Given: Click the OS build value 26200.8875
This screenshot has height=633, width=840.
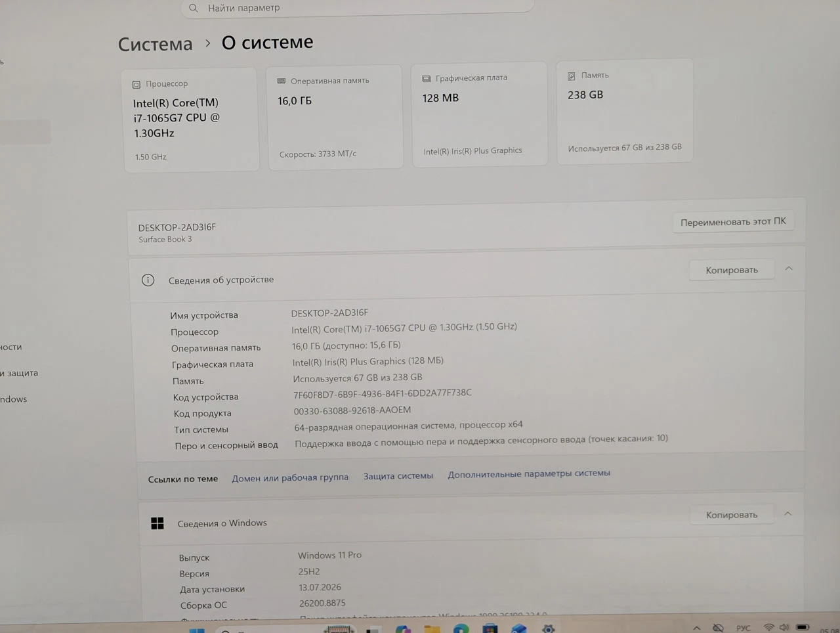Looking at the screenshot, I should pos(322,603).
